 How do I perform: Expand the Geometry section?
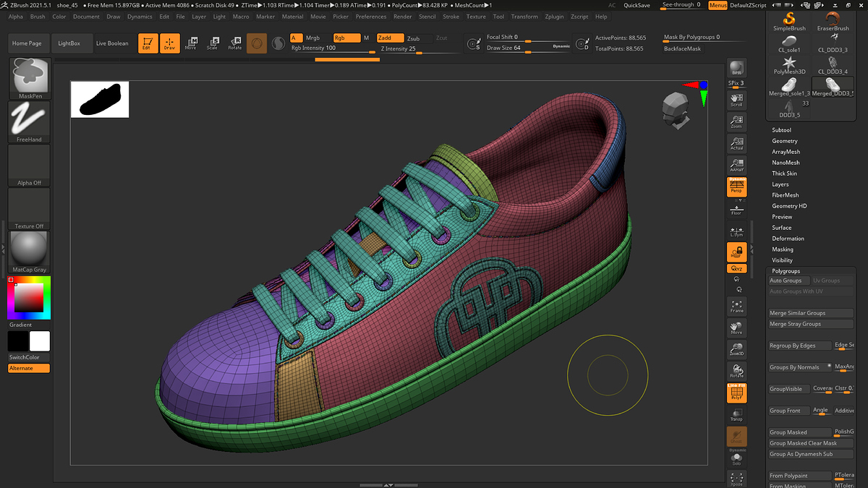point(785,141)
